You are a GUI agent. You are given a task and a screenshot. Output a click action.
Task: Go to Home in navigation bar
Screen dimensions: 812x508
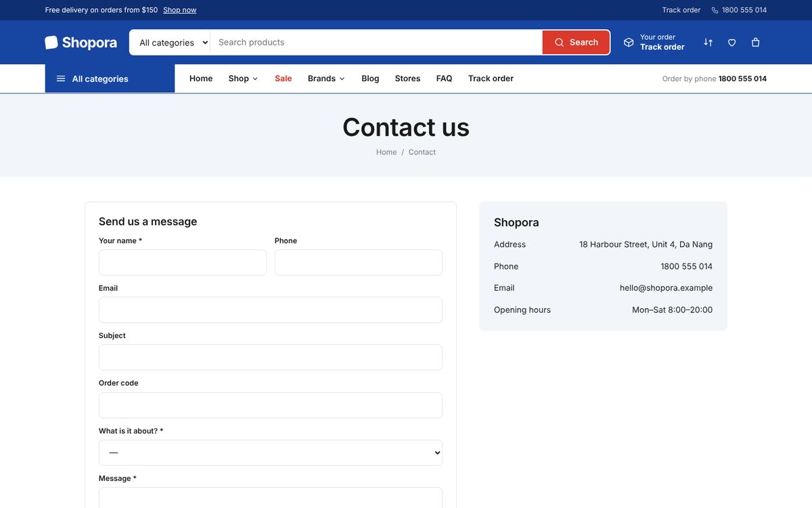pos(201,79)
